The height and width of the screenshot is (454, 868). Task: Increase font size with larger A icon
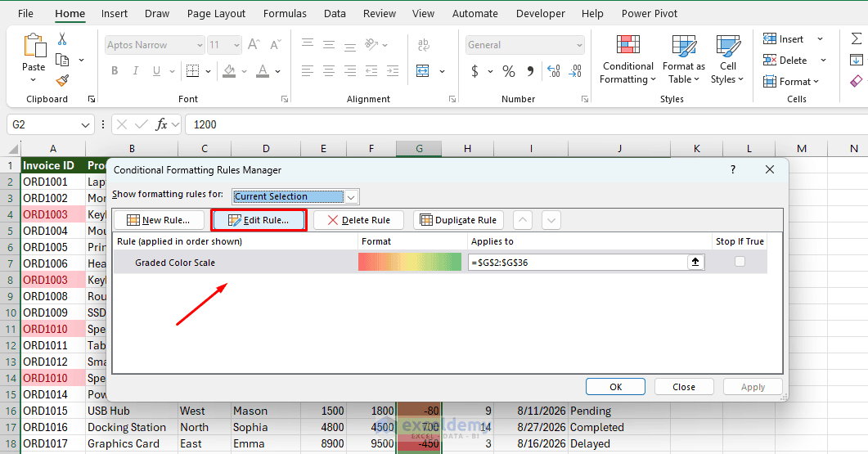254,44
